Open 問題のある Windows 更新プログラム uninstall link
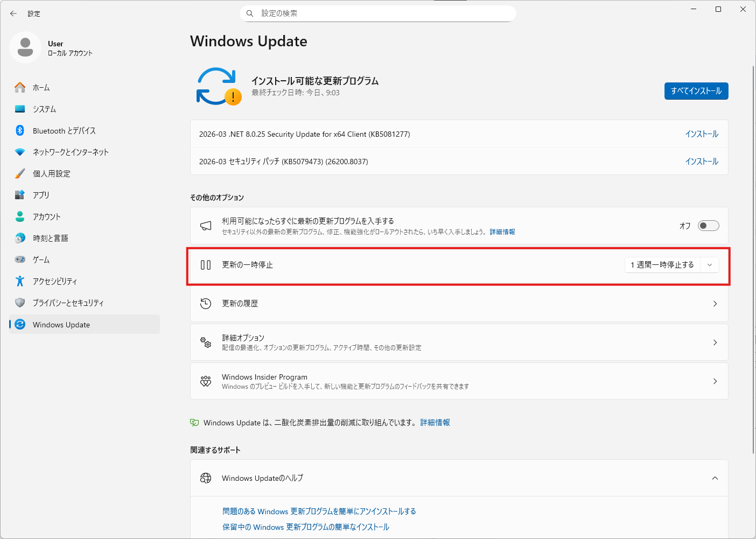This screenshot has width=756, height=539. tap(319, 512)
